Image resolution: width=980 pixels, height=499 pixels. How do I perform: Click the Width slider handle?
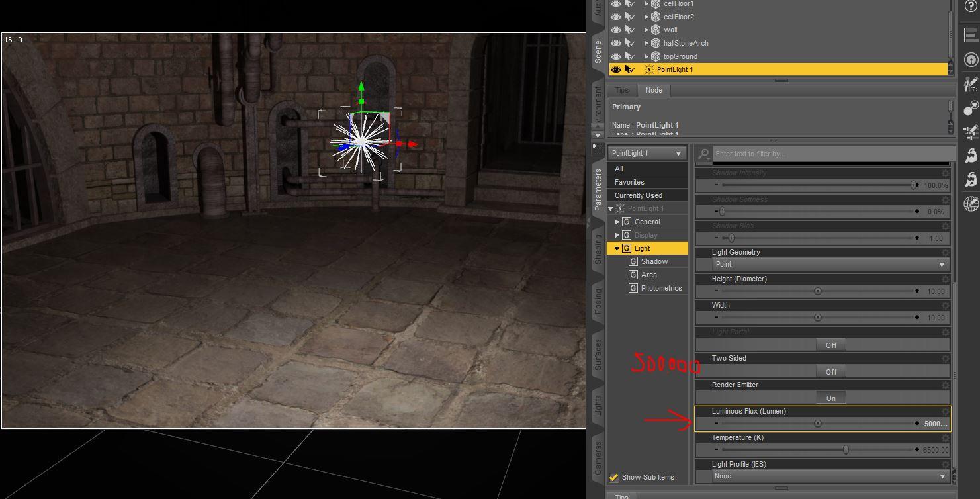pyautogui.click(x=818, y=318)
